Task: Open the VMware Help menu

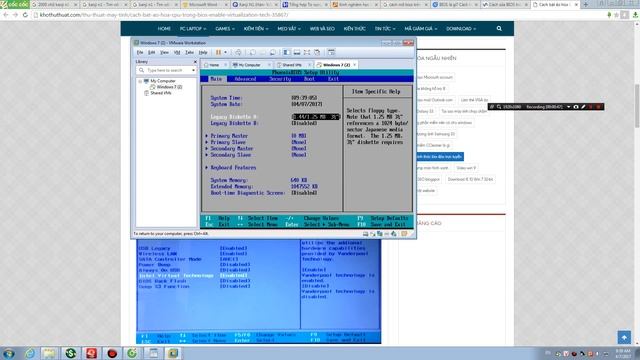Action: click(203, 53)
